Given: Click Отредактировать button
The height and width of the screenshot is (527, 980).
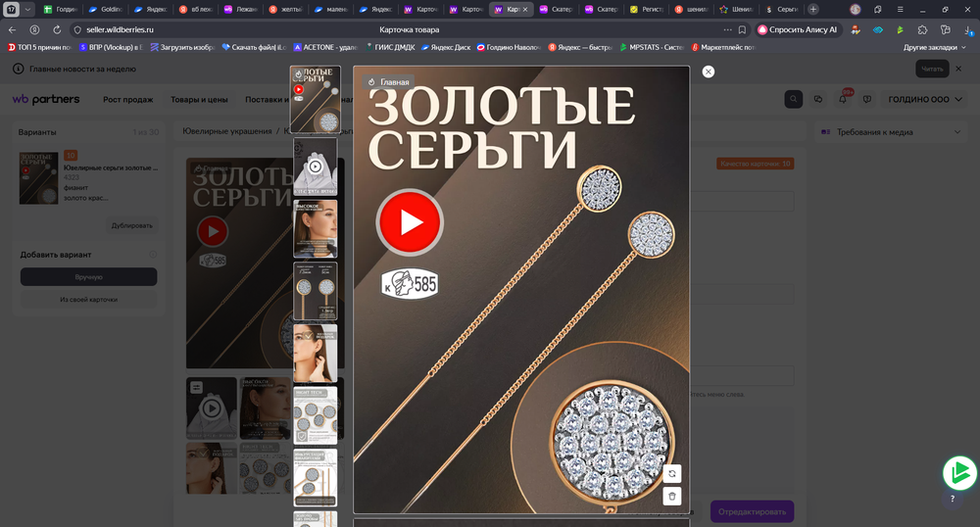Looking at the screenshot, I should click(752, 511).
